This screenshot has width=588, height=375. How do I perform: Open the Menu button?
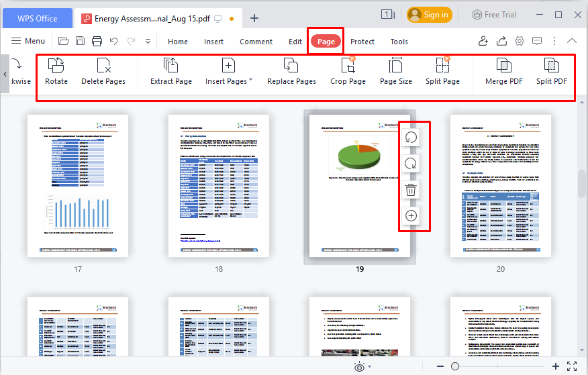[x=28, y=41]
